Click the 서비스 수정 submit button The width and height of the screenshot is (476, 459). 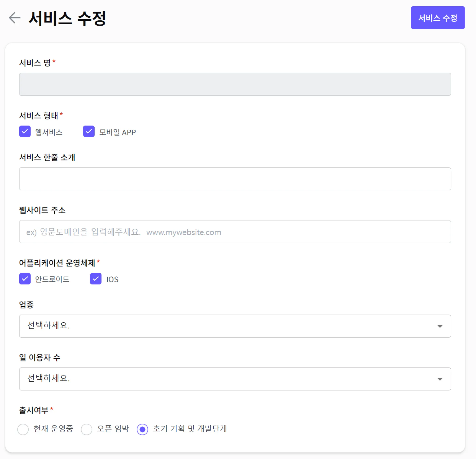[437, 18]
